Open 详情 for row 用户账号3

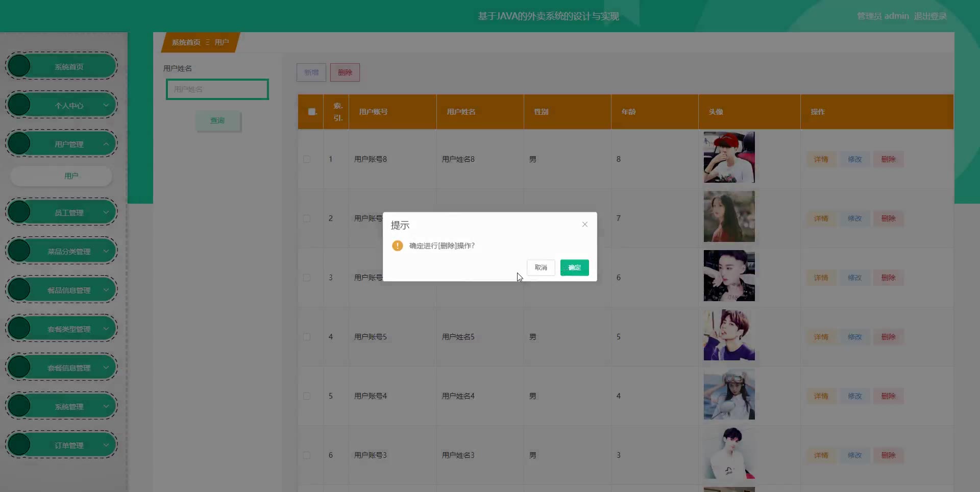point(821,455)
